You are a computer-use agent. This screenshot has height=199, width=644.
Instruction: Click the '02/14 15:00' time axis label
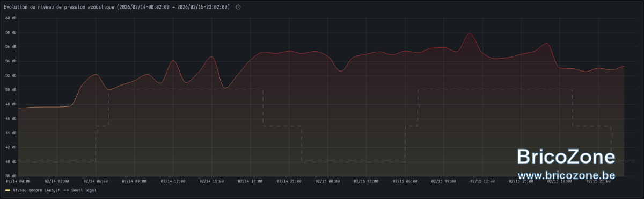[x=211, y=181]
